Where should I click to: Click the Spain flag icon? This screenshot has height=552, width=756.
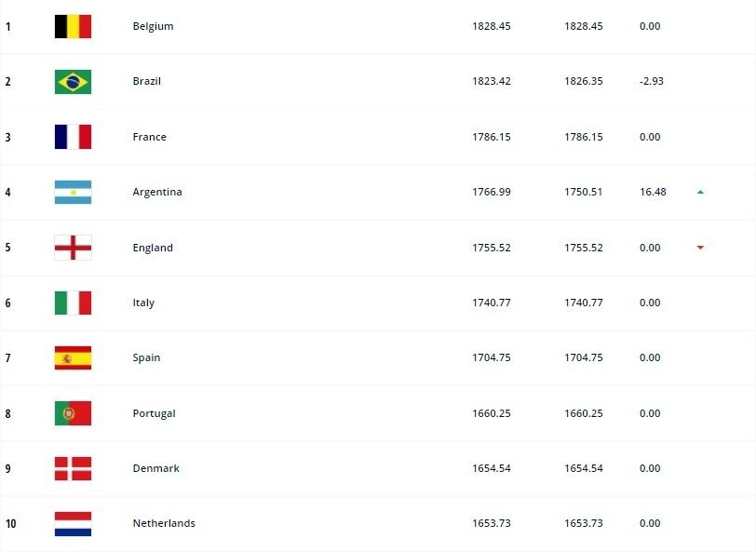[x=73, y=357]
